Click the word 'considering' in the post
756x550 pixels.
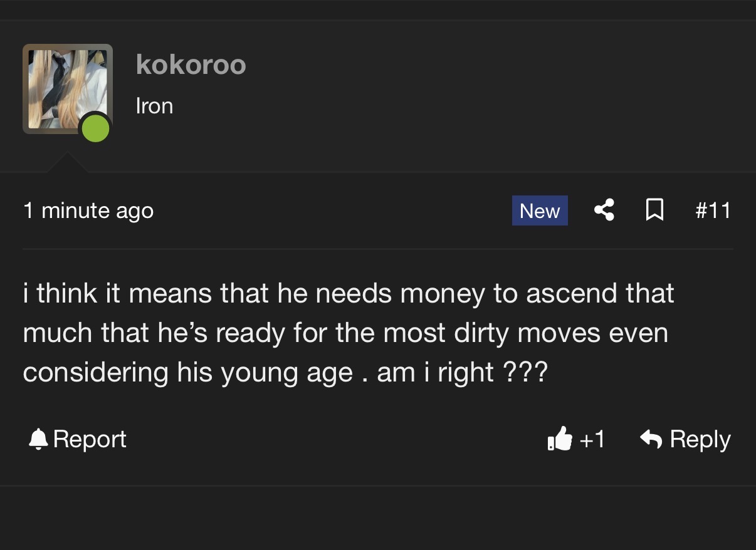tap(97, 373)
